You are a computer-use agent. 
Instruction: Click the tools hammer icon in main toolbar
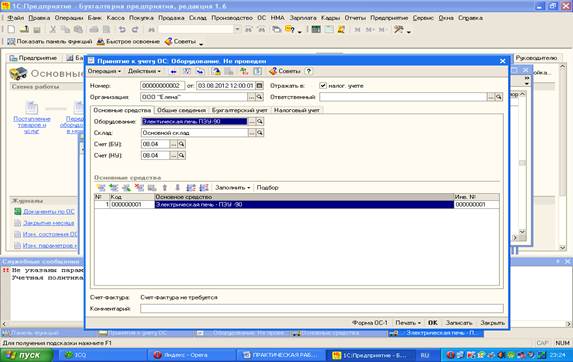click(399, 30)
